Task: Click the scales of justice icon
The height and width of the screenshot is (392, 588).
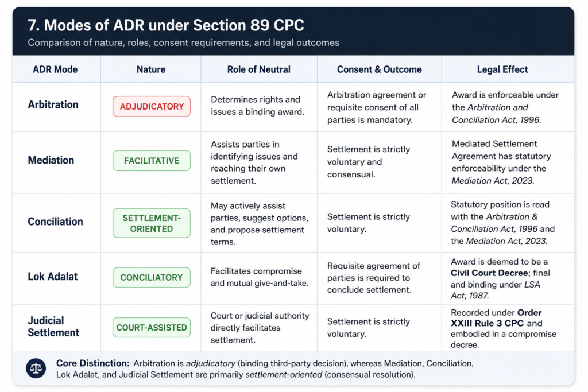Action: coord(36,368)
